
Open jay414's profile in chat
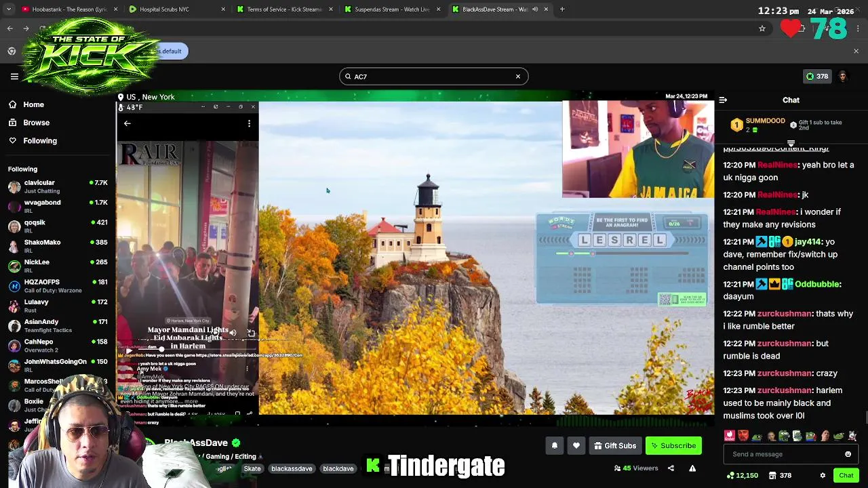click(x=806, y=242)
